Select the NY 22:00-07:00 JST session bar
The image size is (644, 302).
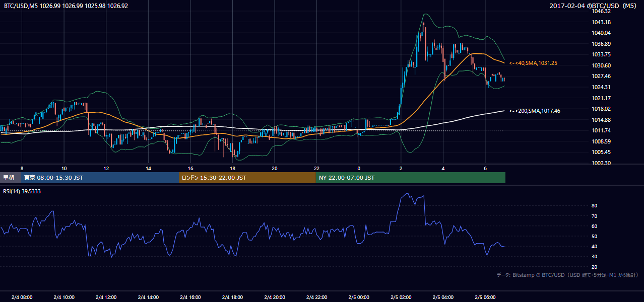411,178
